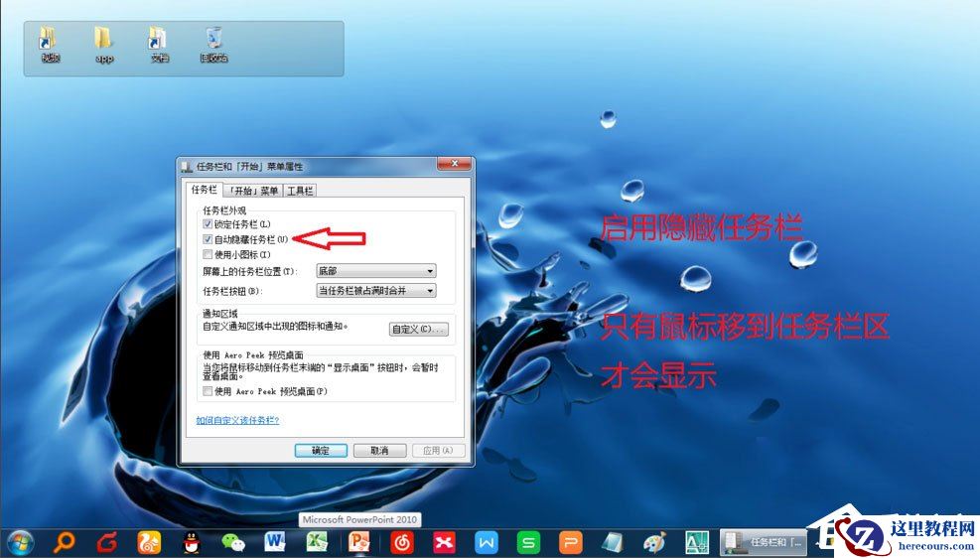Open the notepad-style app on taskbar
This screenshot has width=980, height=558.
613,542
